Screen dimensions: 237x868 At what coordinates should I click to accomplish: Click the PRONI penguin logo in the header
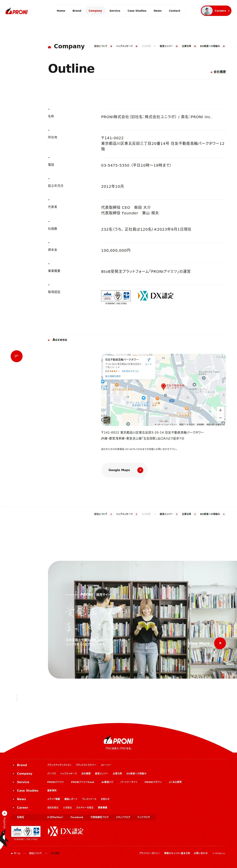16,11
